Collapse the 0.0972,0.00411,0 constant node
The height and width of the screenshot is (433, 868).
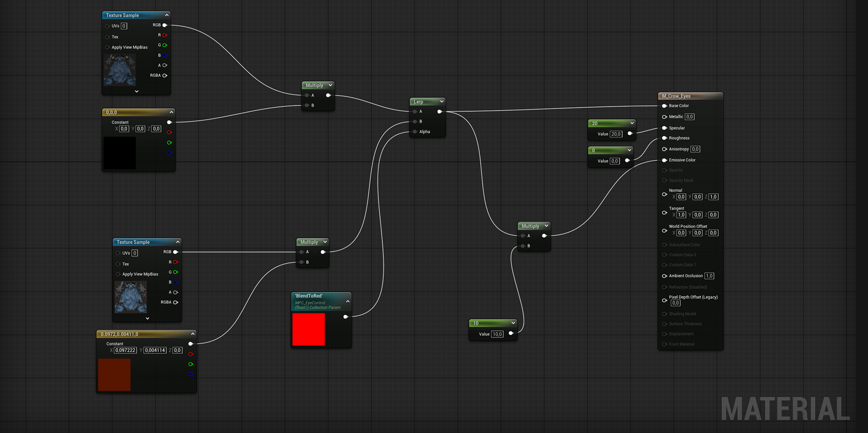pyautogui.click(x=193, y=334)
